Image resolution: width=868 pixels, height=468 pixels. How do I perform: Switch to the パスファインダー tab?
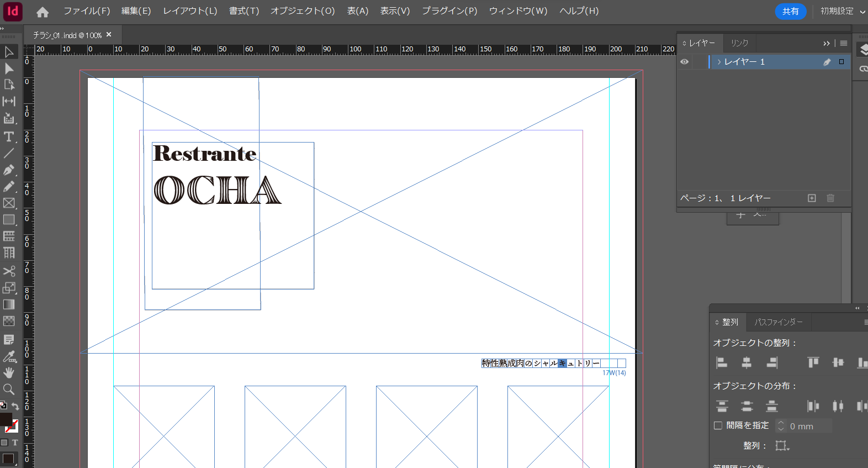779,322
